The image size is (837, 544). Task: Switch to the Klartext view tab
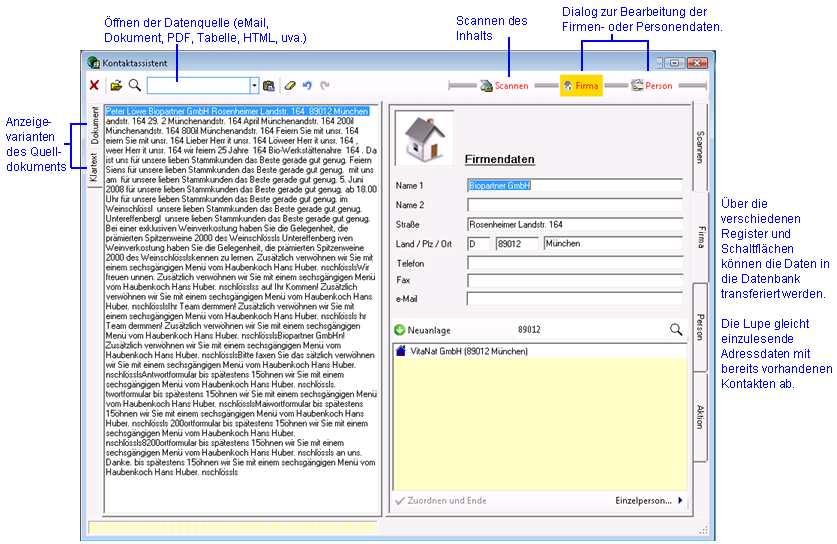[x=94, y=167]
